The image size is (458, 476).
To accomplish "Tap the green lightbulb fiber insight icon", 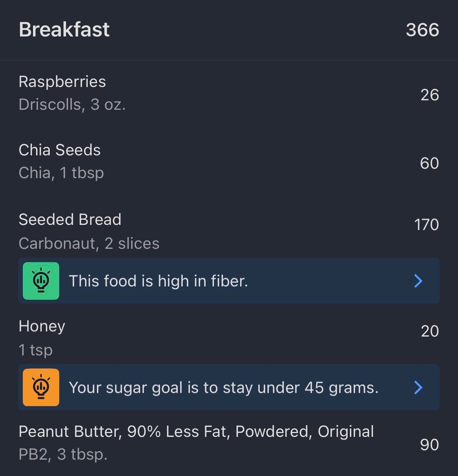I will (41, 281).
